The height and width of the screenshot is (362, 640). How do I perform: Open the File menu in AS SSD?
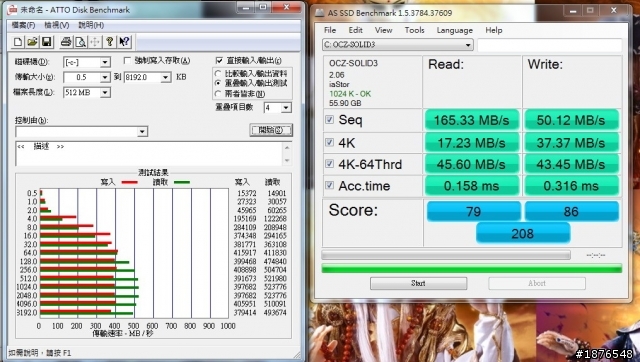(x=330, y=30)
